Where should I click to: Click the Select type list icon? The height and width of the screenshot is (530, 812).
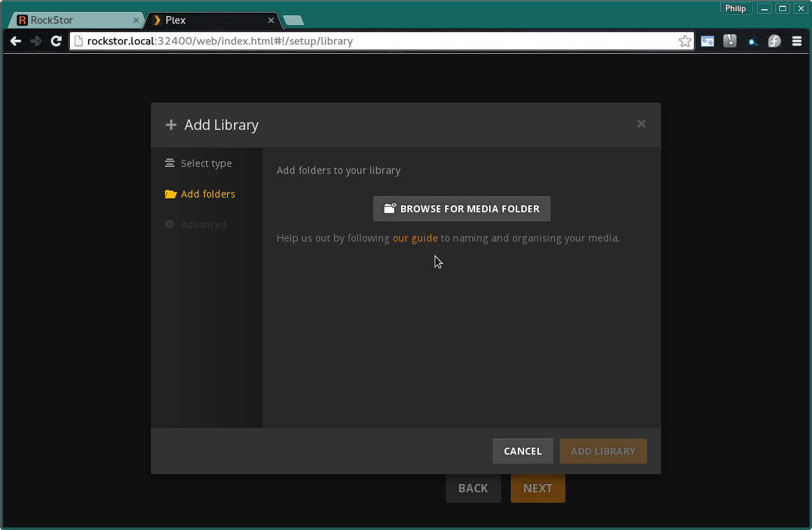coord(169,163)
